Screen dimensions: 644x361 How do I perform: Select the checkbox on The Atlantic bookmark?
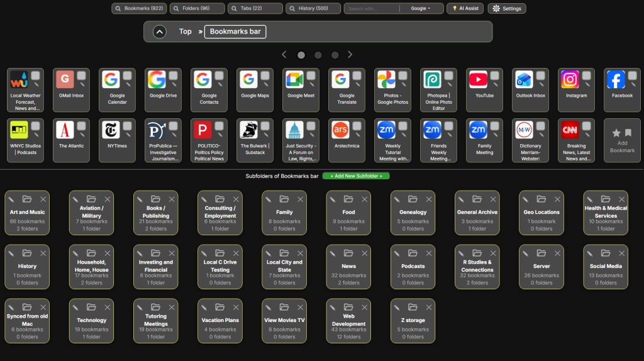[81, 126]
